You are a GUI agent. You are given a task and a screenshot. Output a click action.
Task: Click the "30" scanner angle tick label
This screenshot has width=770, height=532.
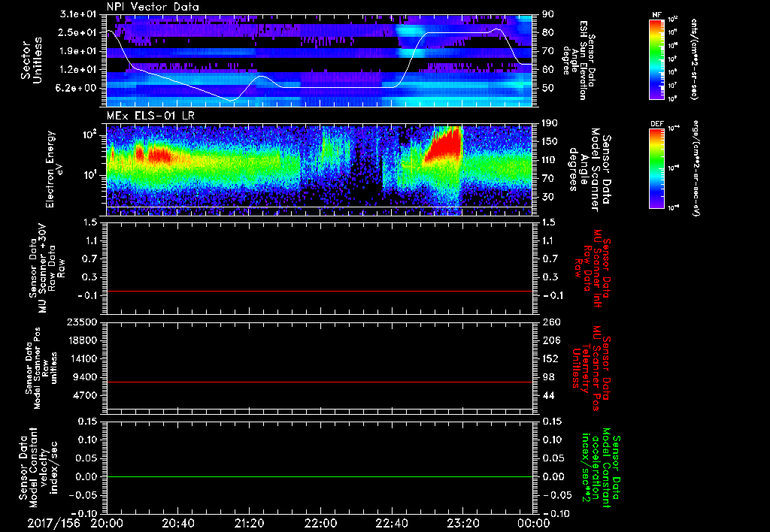click(547, 197)
